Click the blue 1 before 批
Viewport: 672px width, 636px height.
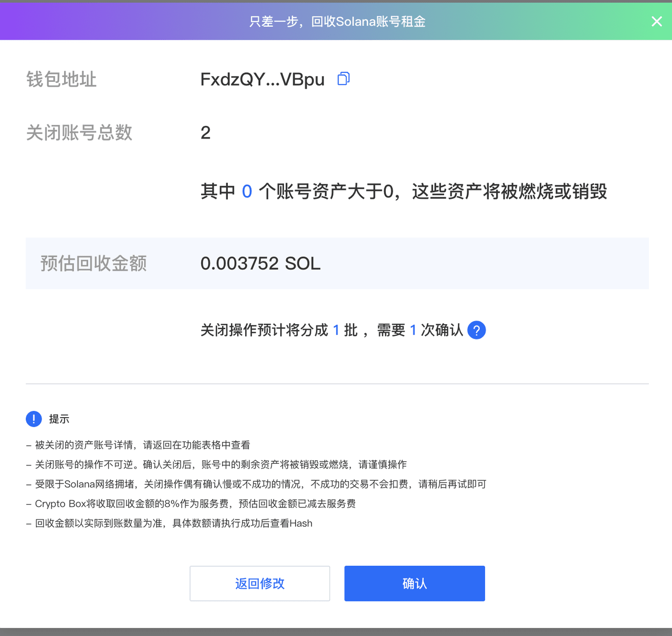[336, 330]
